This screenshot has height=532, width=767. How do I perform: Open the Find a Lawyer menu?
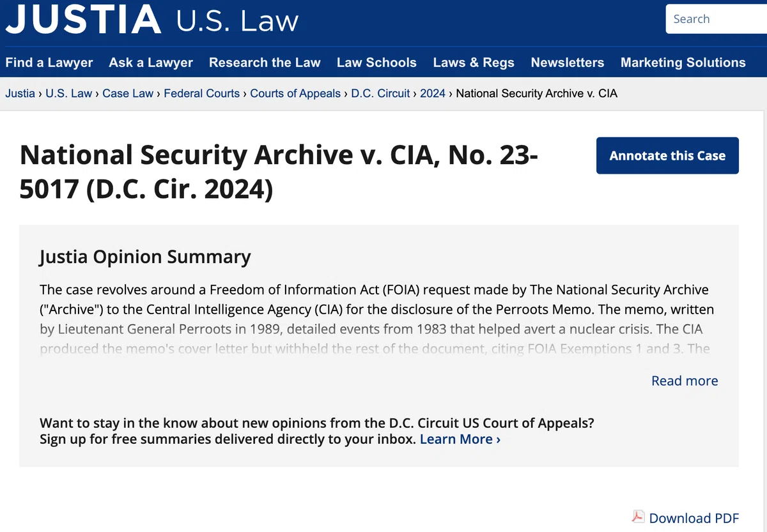[49, 63]
